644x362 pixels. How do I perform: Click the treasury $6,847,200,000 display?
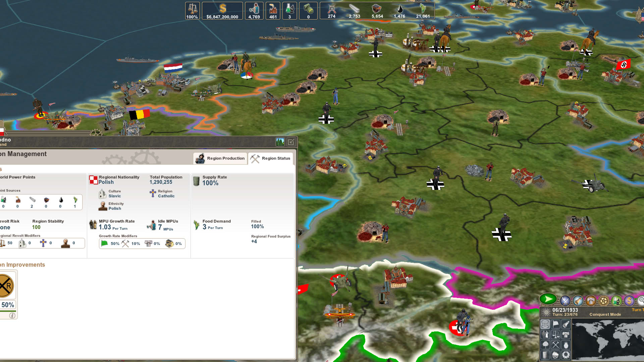click(222, 11)
